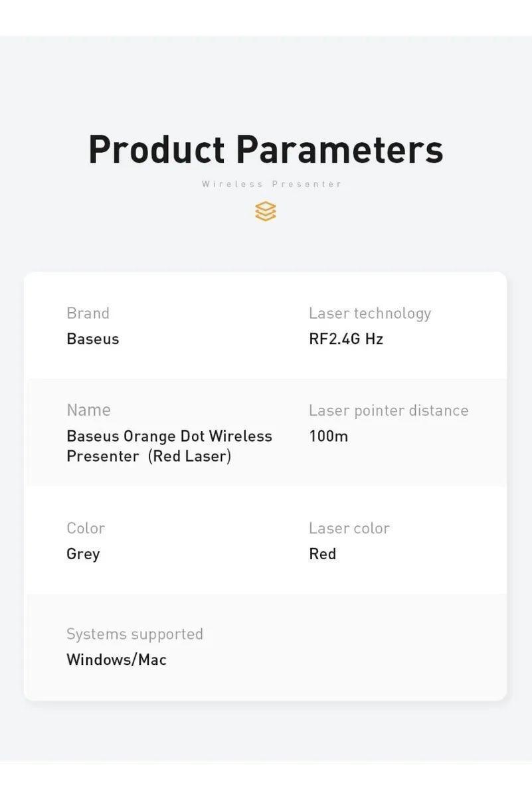The height and width of the screenshot is (797, 532).
Task: Click the 'Baseus' value under Brand
Action: coord(92,339)
